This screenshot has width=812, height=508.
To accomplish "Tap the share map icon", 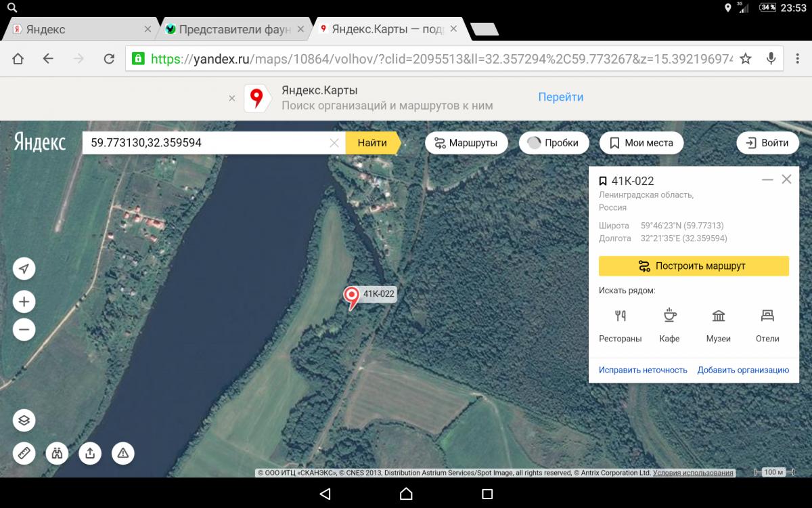I will (90, 453).
